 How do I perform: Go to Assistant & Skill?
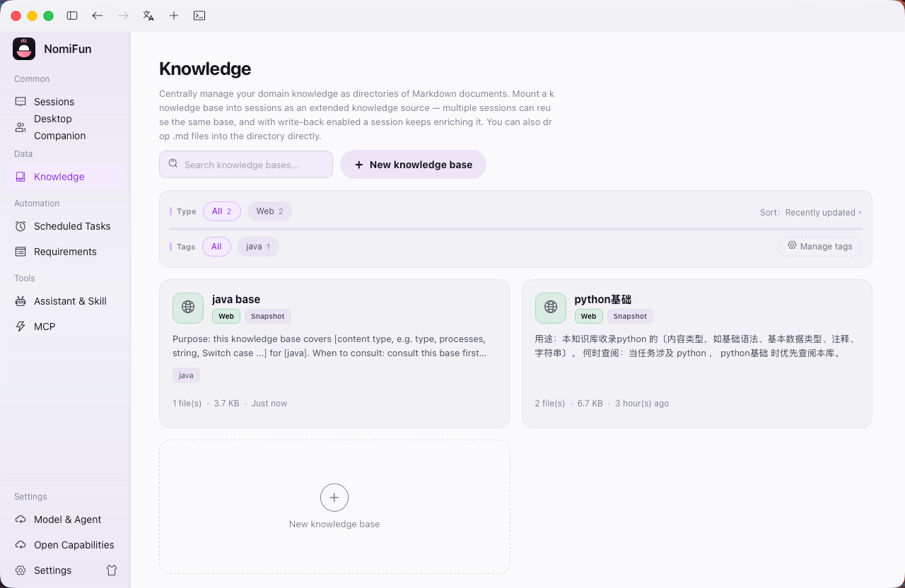click(x=65, y=301)
